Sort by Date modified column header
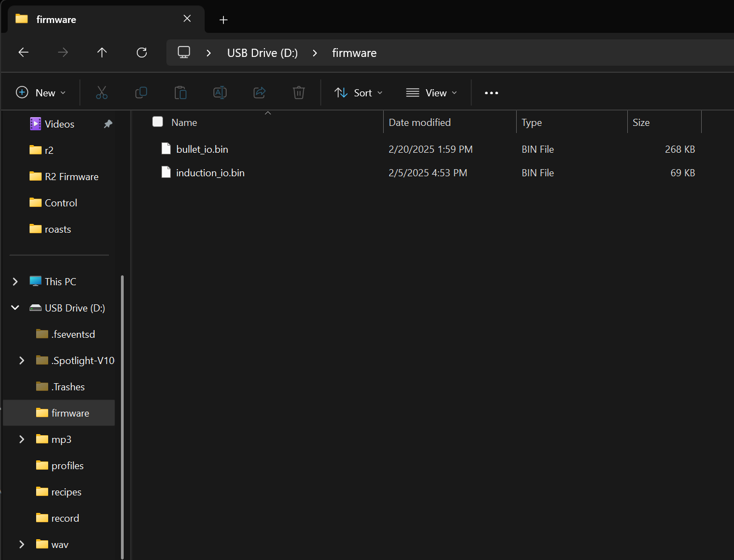 pyautogui.click(x=420, y=123)
